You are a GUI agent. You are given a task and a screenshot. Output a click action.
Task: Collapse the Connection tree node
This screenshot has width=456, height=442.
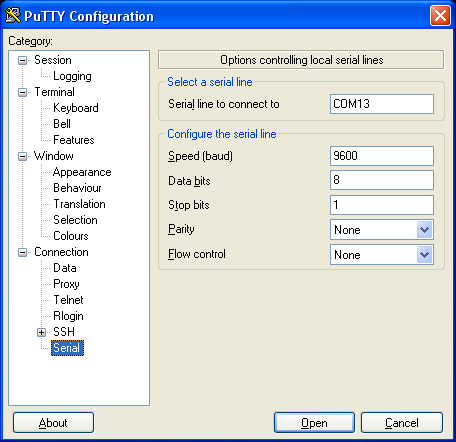(22, 252)
